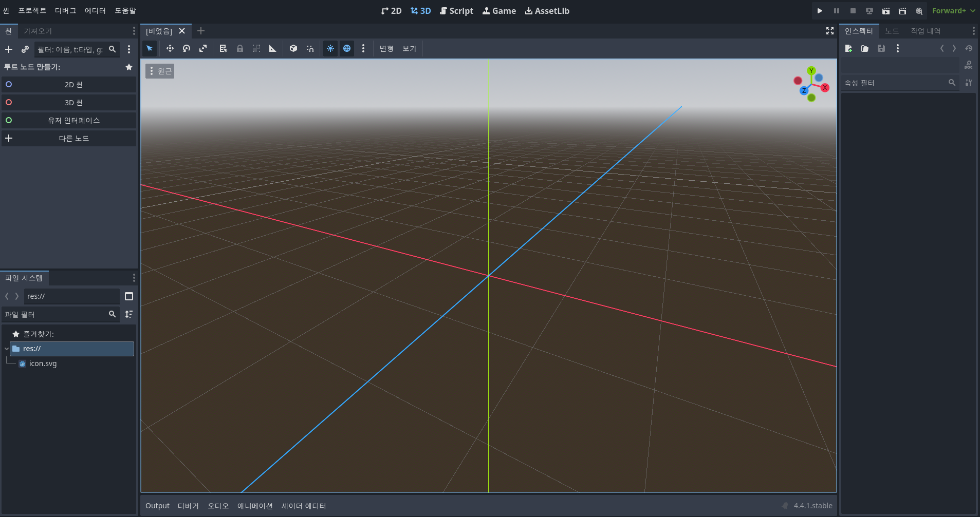Click the remote deploy icon
This screenshot has width=980, height=517.
(x=869, y=11)
